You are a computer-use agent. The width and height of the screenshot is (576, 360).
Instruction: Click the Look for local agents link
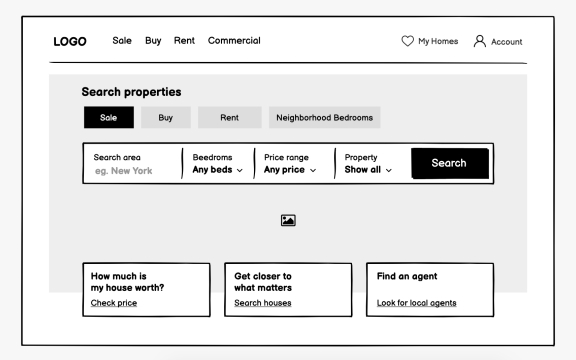[x=417, y=303]
